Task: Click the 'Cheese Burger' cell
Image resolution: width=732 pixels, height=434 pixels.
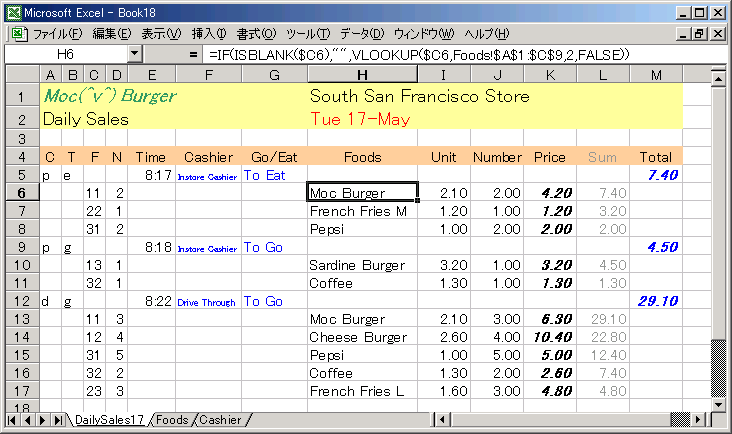Action: click(x=362, y=337)
